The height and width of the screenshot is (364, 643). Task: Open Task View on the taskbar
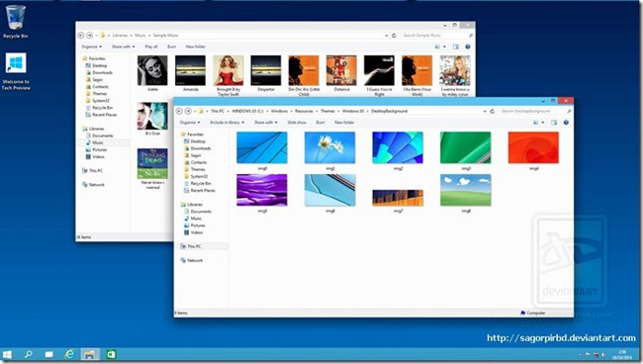48,354
